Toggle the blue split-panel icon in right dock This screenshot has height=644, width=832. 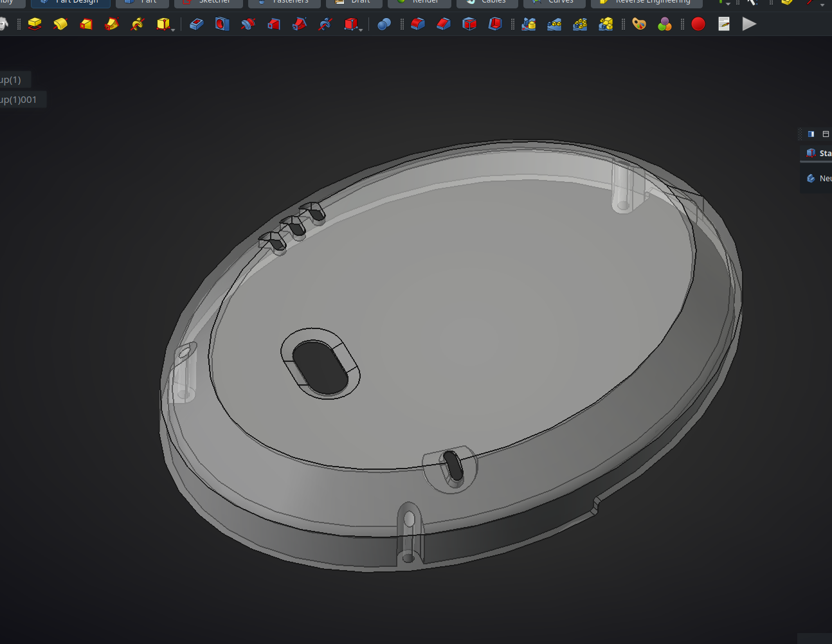point(811,134)
